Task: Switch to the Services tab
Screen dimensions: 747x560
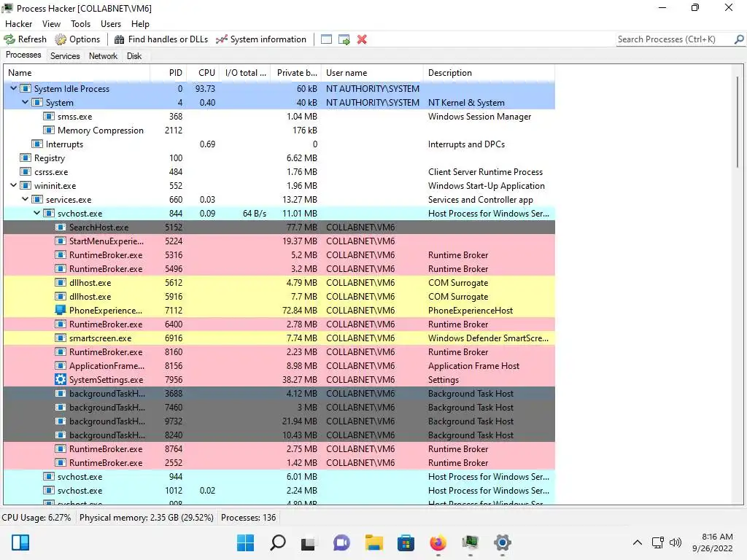Action: click(65, 55)
